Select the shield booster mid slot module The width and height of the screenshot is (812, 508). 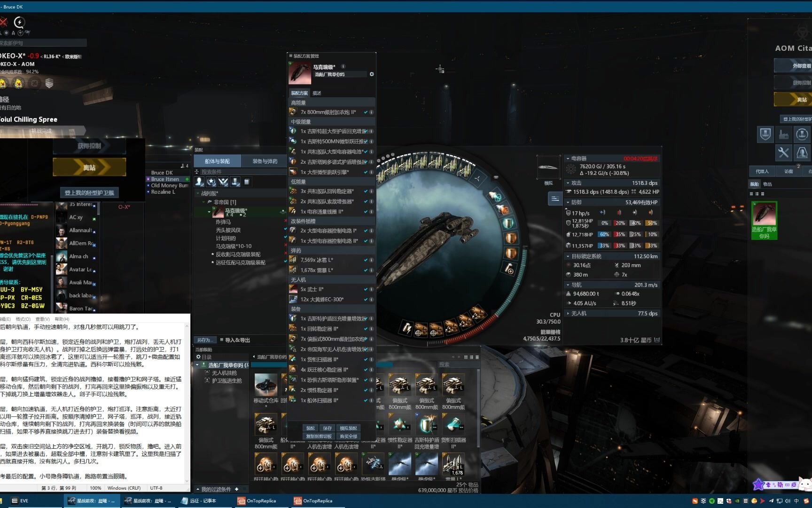pos(508,223)
